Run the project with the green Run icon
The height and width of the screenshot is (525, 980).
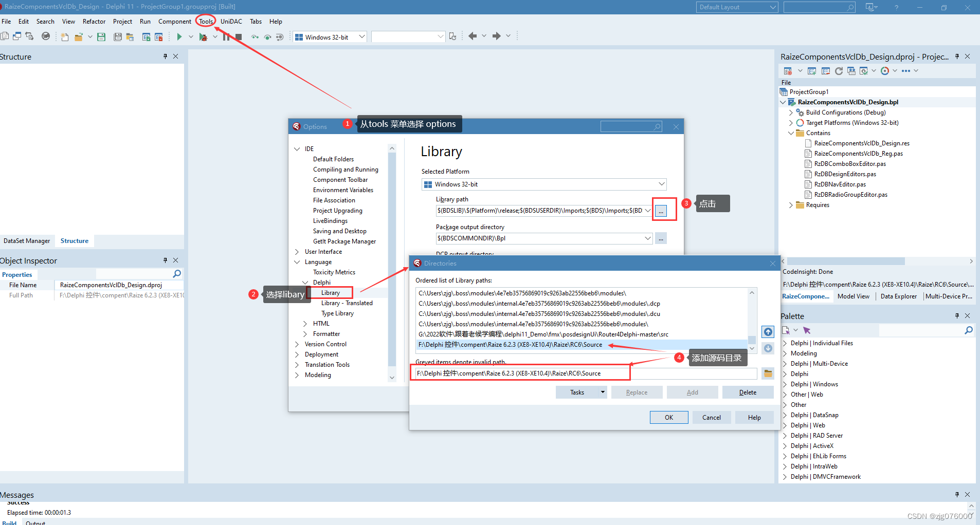[180, 36]
